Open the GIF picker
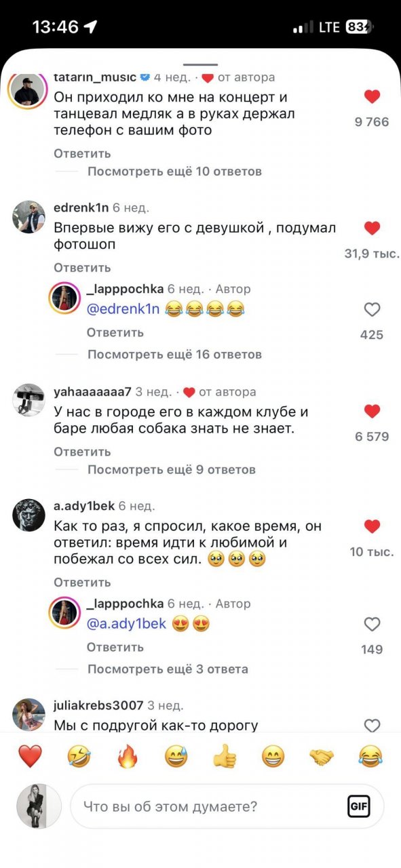This screenshot has height=868, width=401. click(358, 806)
